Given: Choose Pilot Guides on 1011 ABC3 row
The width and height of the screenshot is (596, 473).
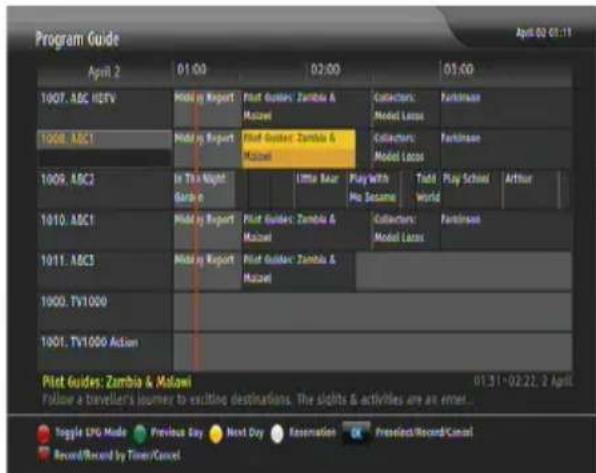Looking at the screenshot, I should (x=299, y=271).
